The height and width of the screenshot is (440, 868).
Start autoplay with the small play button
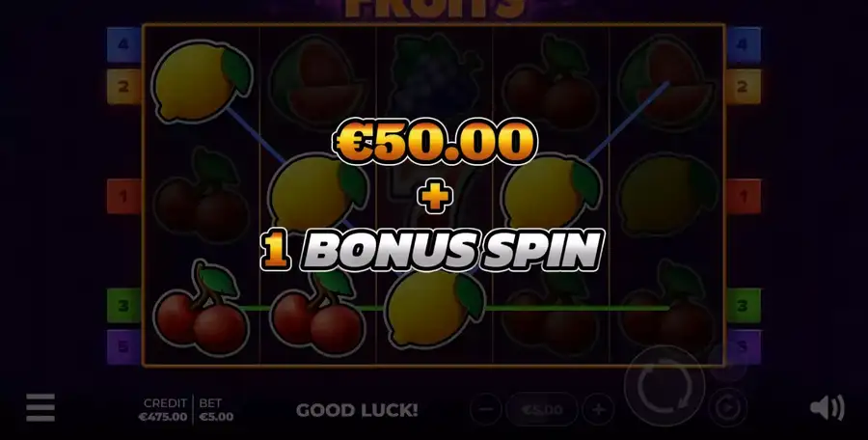[728, 408]
